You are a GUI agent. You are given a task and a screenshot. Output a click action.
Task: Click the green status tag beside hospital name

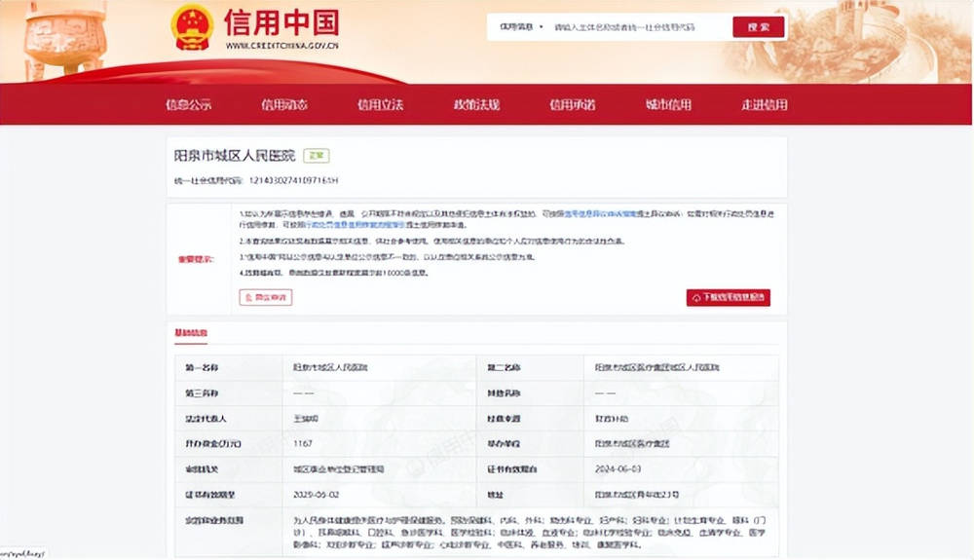click(x=316, y=155)
